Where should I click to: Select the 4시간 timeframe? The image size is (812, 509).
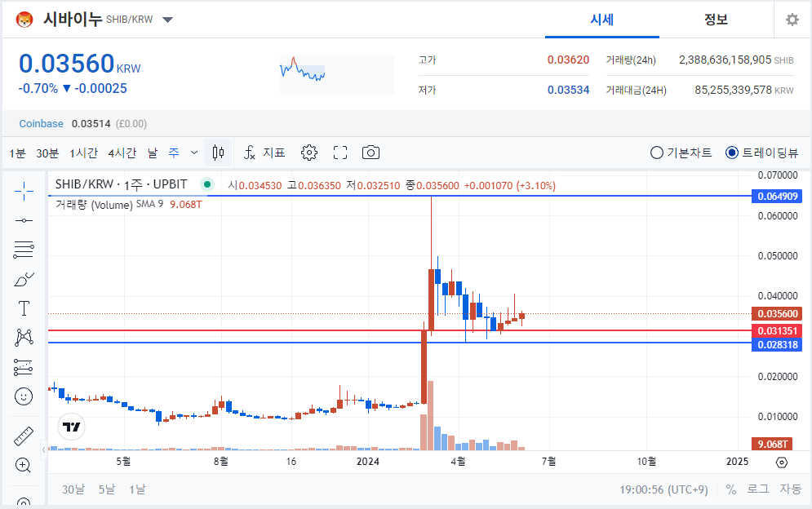(122, 153)
